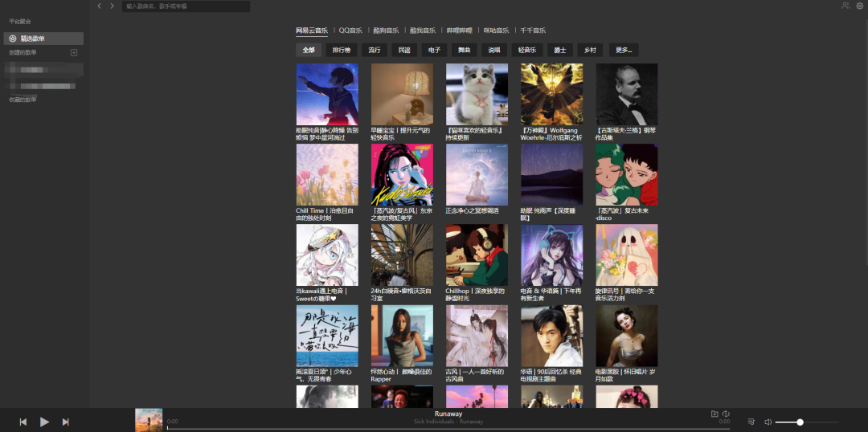Viewport: 868px width, 432px height.
Task: Open the bedside lamp playlist cover
Action: (x=403, y=94)
